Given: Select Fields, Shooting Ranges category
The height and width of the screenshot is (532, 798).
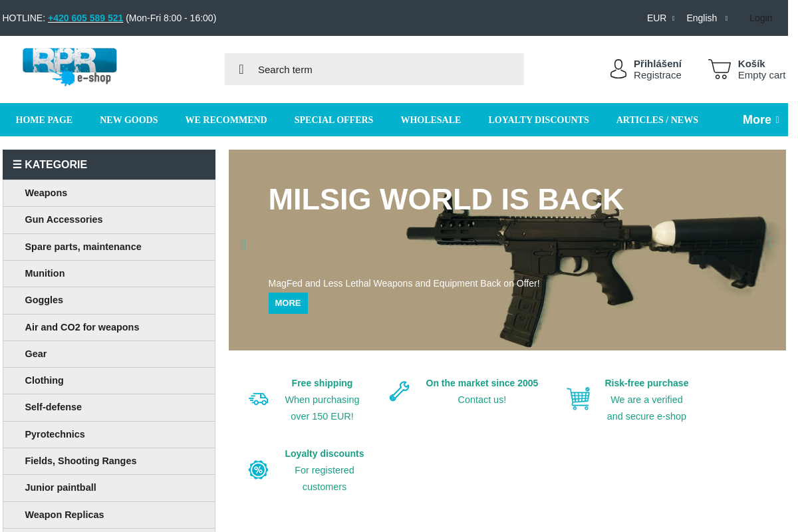Looking at the screenshot, I should tap(109, 461).
